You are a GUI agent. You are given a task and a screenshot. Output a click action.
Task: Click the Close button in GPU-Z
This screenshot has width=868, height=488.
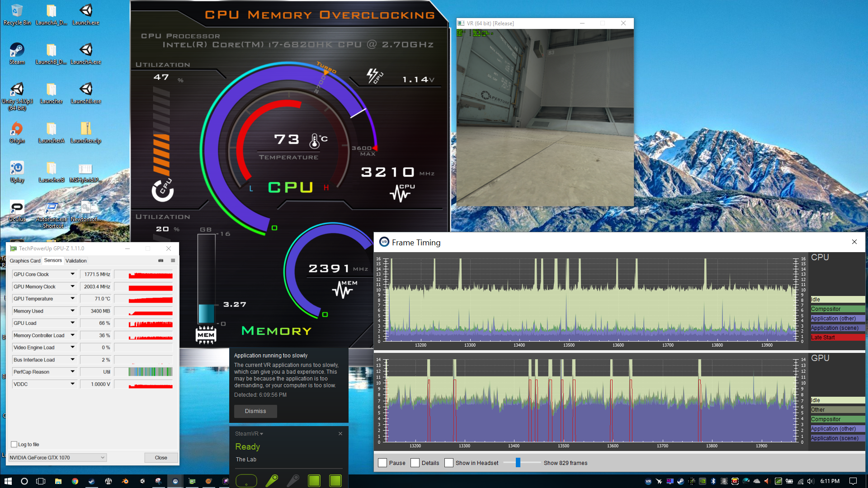tap(161, 458)
